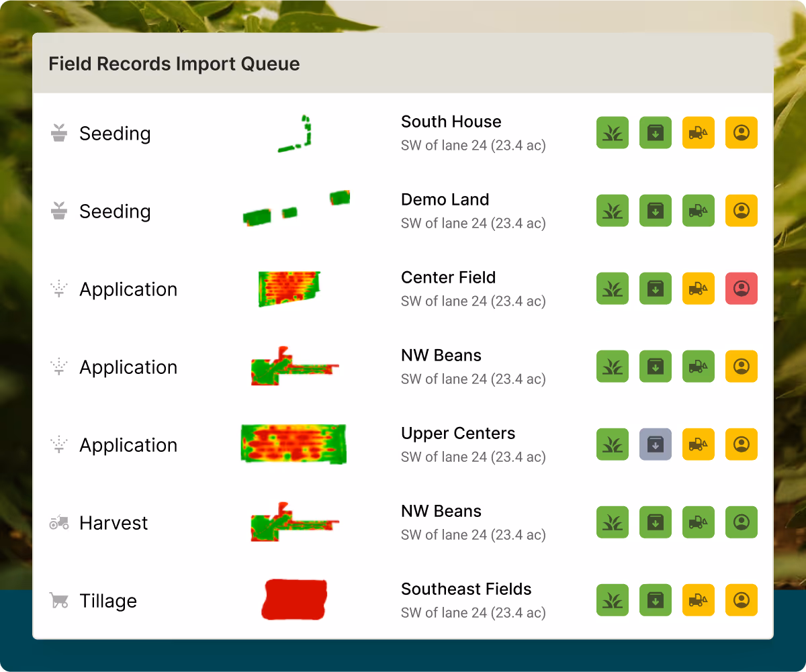Screen dimensions: 806x672
Task: Click the Application label in Center Field row
Action: coord(128,290)
